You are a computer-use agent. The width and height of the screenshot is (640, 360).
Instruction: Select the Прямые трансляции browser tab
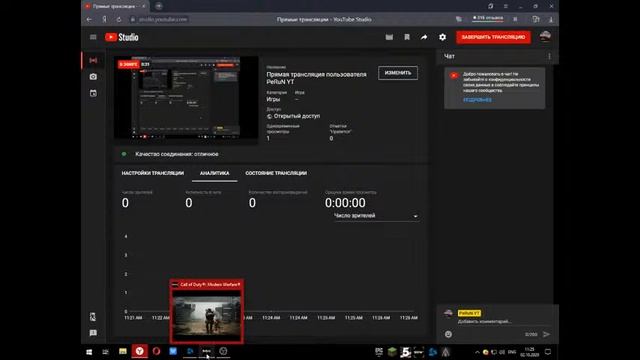pyautogui.click(x=114, y=6)
